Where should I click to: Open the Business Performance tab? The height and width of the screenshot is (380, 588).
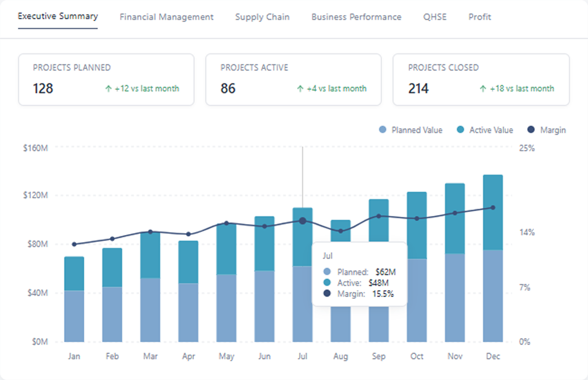pyautogui.click(x=356, y=17)
